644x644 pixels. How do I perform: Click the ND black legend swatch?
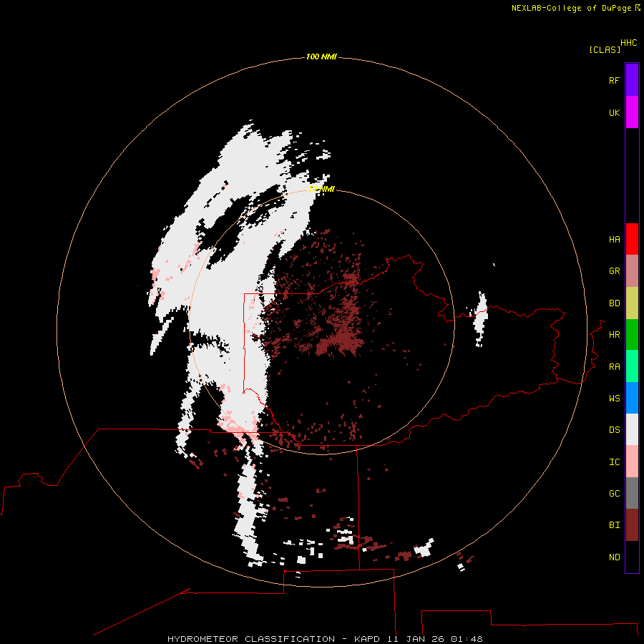[632, 557]
